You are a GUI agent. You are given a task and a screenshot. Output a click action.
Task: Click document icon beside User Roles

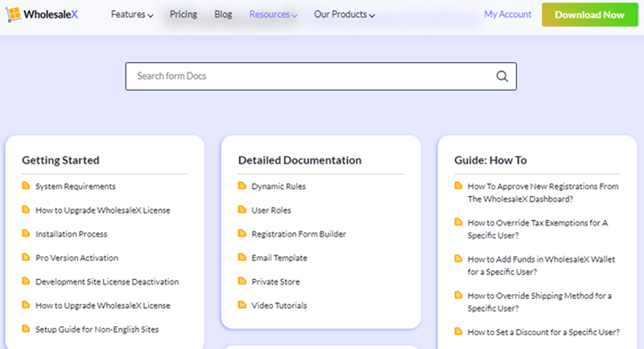[242, 210]
